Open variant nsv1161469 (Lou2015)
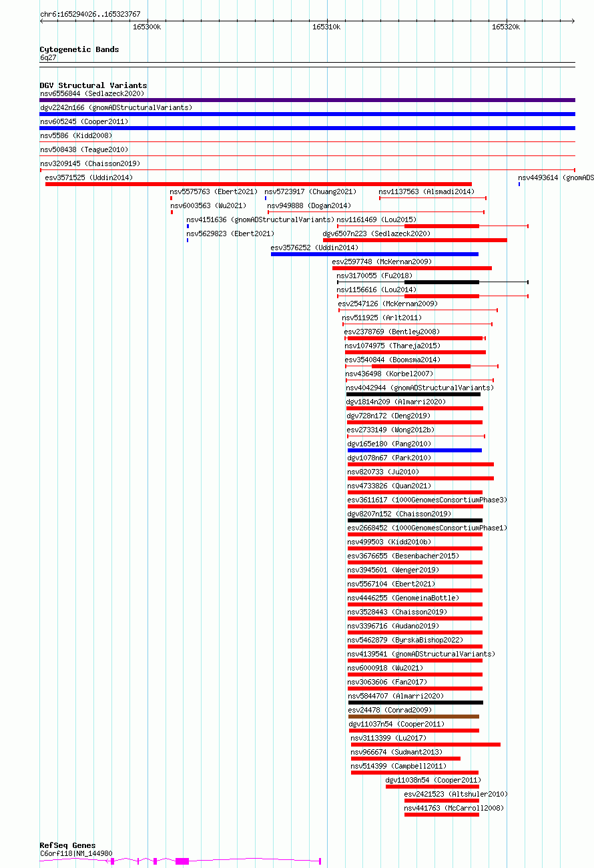The width and height of the screenshot is (594, 868). tap(376, 220)
